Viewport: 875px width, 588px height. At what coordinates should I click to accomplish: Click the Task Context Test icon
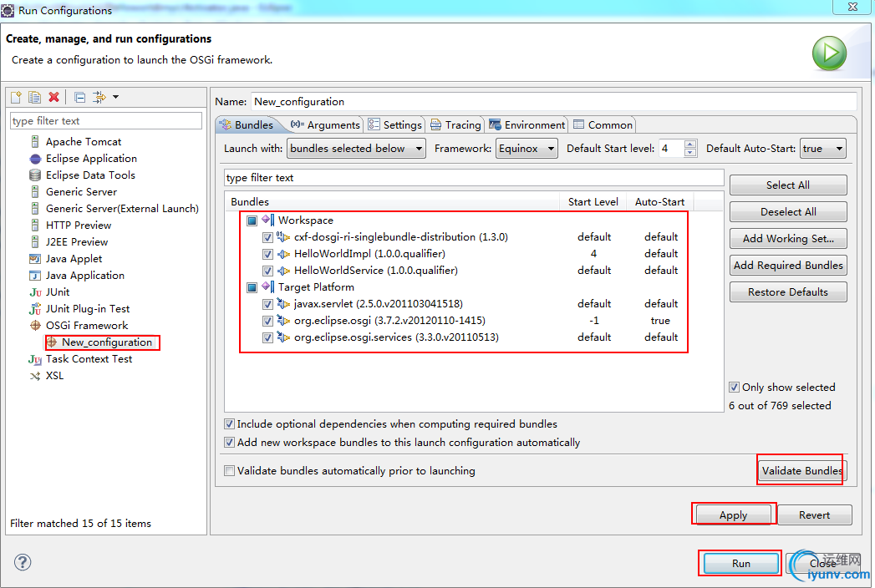click(x=35, y=359)
